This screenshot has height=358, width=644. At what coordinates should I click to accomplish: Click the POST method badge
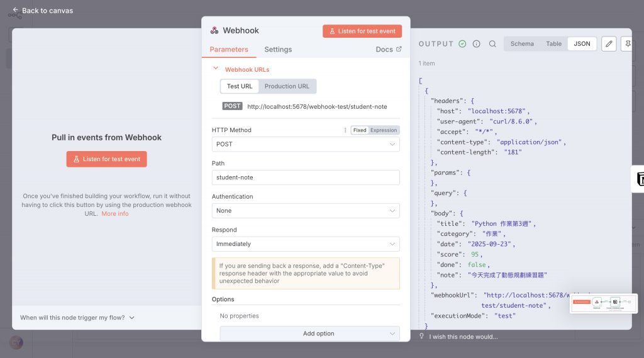click(x=232, y=106)
